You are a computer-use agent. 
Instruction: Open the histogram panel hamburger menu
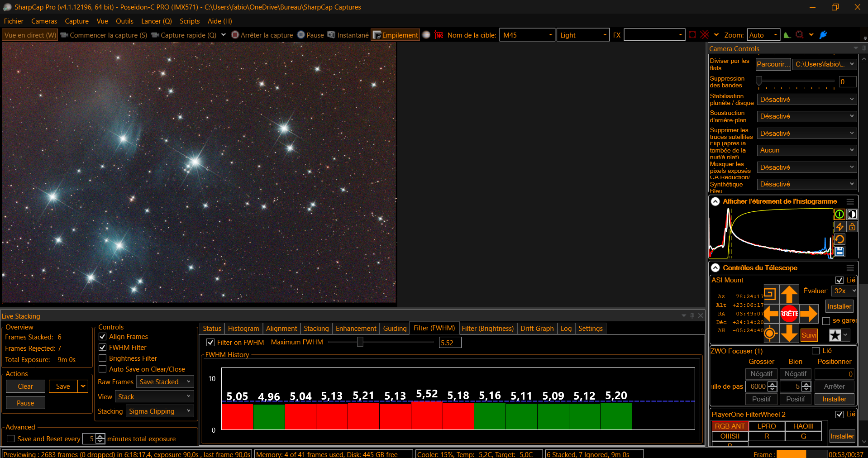[x=850, y=201]
